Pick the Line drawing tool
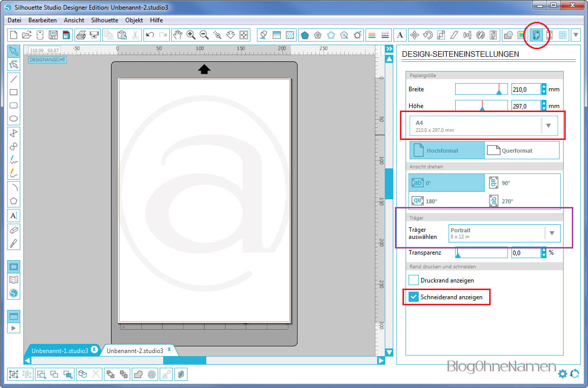 [x=14, y=79]
